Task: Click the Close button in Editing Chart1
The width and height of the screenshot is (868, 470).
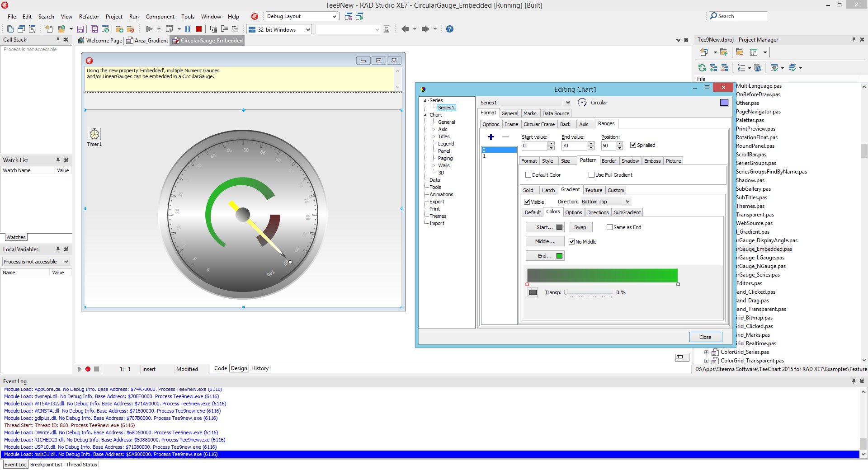Action: pos(705,337)
